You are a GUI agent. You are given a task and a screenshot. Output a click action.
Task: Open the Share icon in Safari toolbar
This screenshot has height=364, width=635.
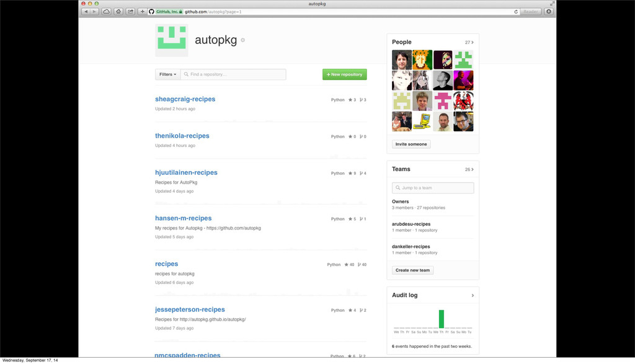(130, 12)
